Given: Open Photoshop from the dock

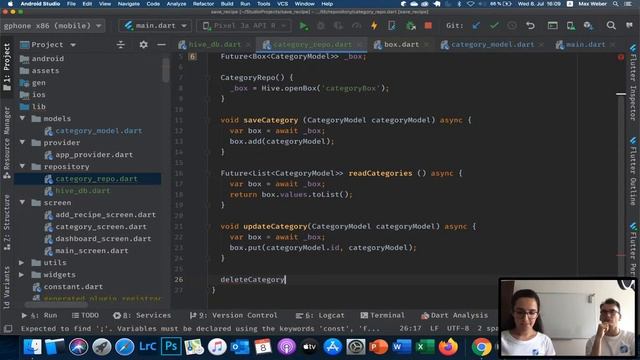Looking at the screenshot, I should [x=171, y=347].
